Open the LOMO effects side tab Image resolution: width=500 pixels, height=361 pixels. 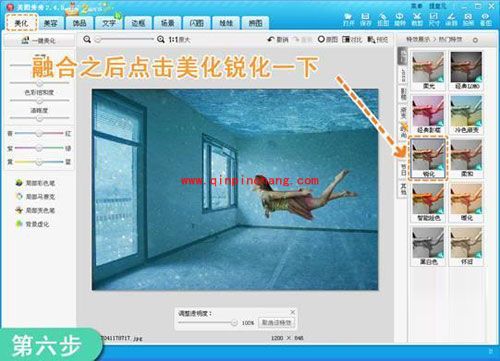403,75
